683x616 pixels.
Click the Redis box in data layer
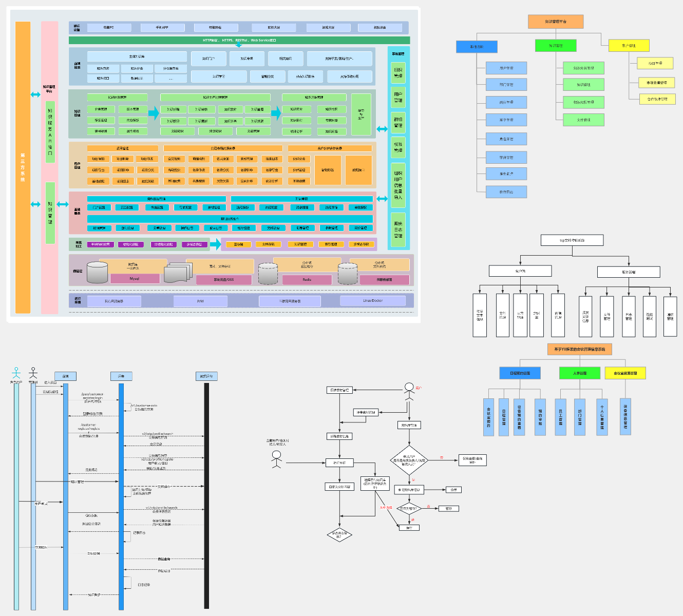click(307, 280)
